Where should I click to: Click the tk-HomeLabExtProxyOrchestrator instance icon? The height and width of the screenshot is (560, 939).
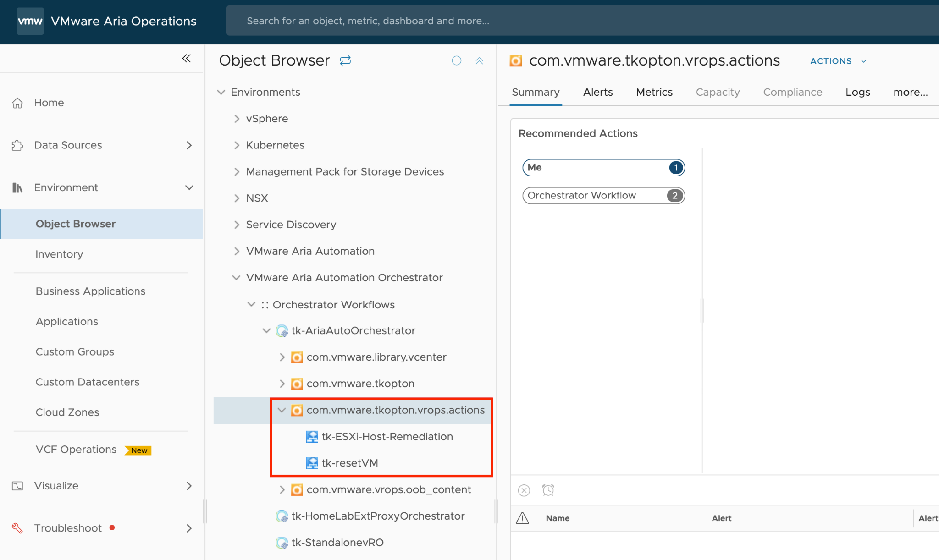[282, 516]
